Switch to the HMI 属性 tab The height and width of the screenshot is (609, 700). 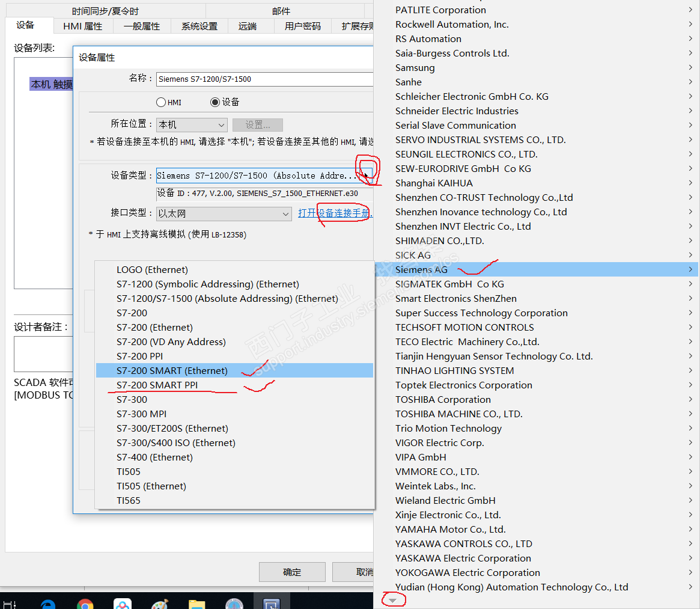coord(82,26)
